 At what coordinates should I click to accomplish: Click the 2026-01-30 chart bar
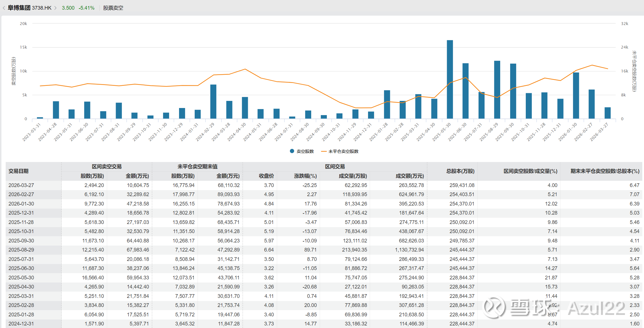(x=576, y=96)
